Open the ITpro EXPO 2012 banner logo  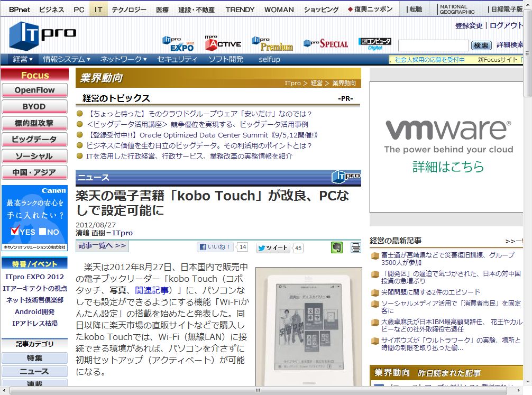[x=178, y=44]
